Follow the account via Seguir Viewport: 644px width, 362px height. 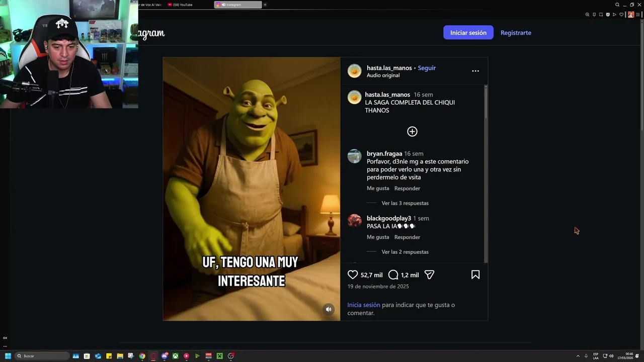coord(427,68)
